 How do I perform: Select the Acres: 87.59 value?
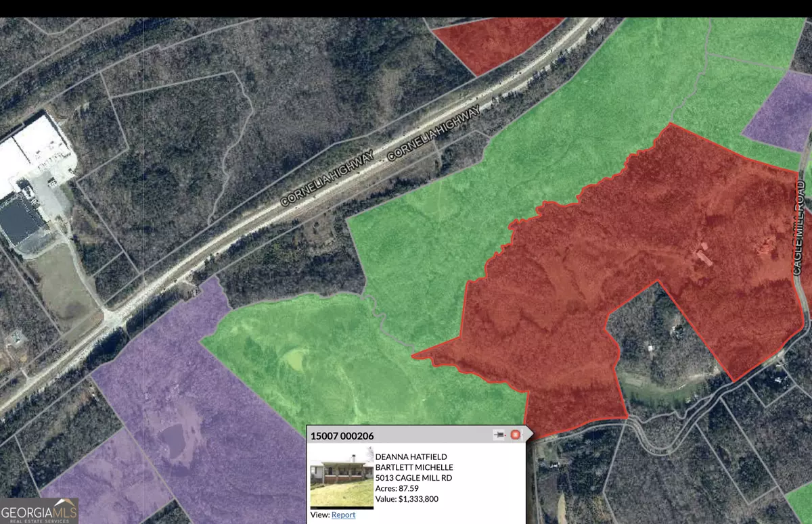pos(397,488)
